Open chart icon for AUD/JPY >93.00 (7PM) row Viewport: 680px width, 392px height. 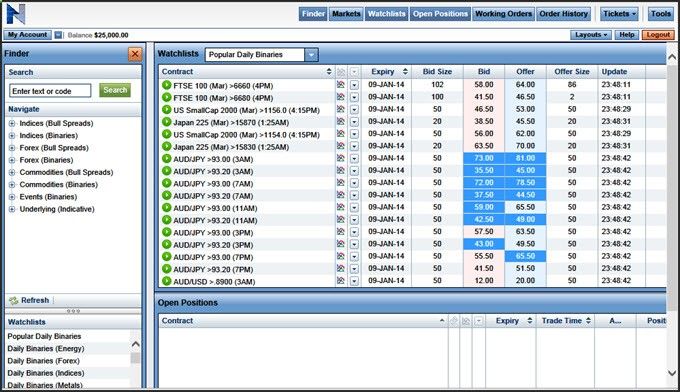coord(341,256)
